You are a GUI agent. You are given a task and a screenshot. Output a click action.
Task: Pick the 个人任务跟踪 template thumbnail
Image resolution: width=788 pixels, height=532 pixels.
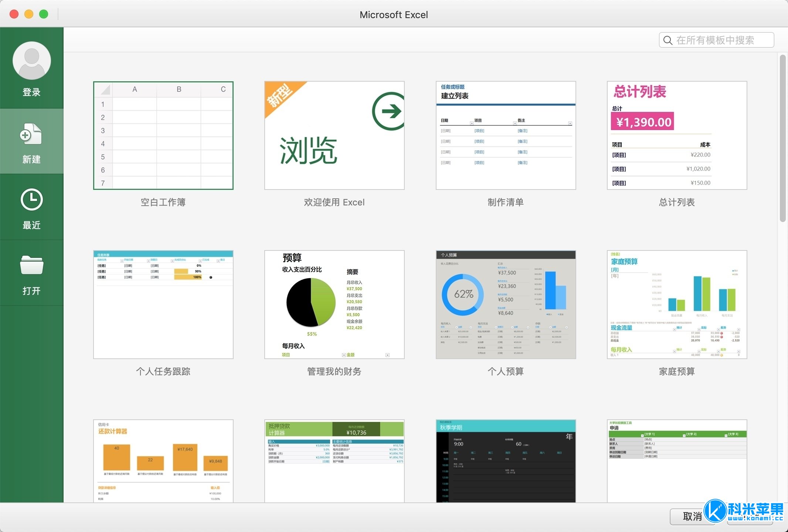[x=163, y=305]
